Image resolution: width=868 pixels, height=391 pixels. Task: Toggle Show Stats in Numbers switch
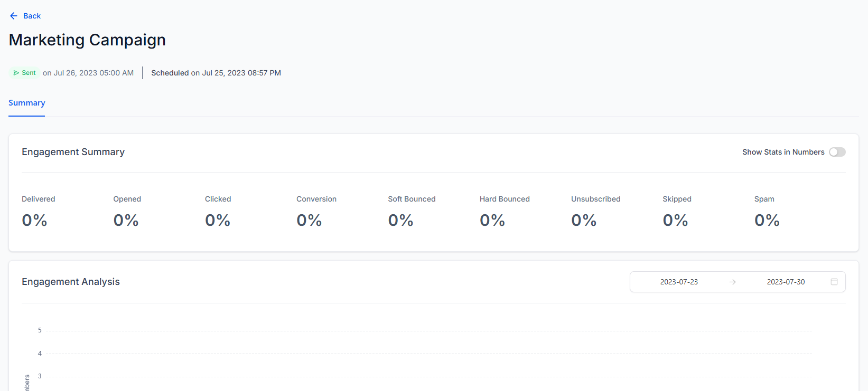[837, 152]
